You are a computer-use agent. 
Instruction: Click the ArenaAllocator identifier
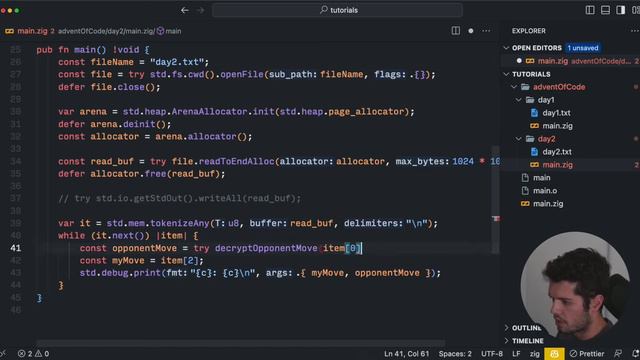(209, 112)
